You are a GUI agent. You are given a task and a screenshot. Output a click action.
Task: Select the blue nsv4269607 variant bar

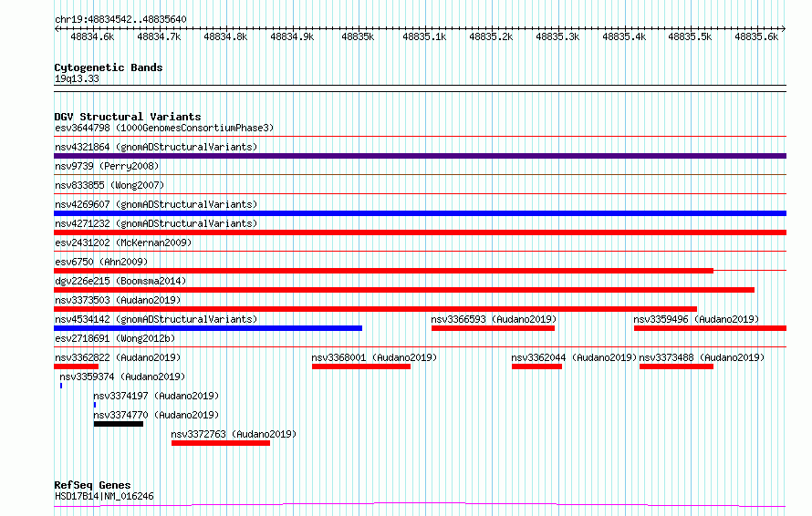[x=420, y=213]
